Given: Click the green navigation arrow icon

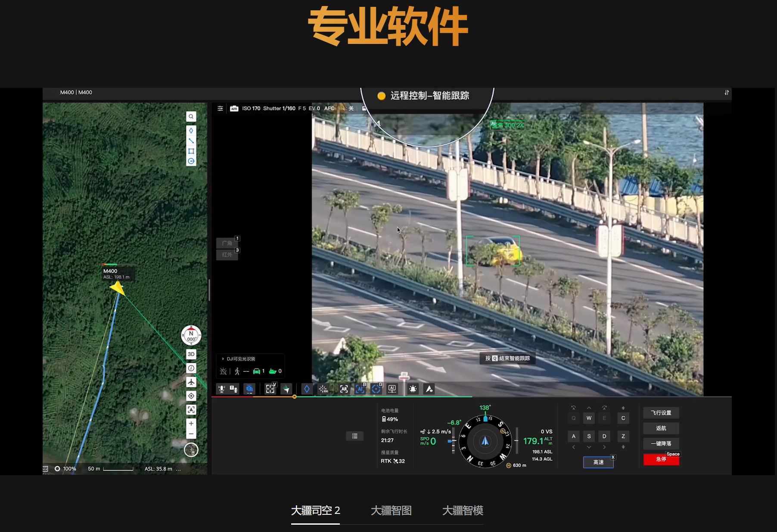Looking at the screenshot, I should [x=286, y=389].
